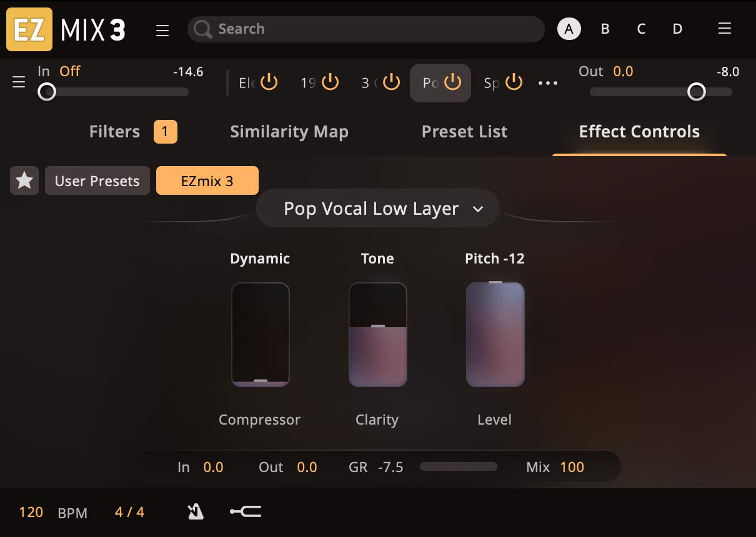
Task: Switch to the Similarity Map tab
Action: (x=289, y=132)
